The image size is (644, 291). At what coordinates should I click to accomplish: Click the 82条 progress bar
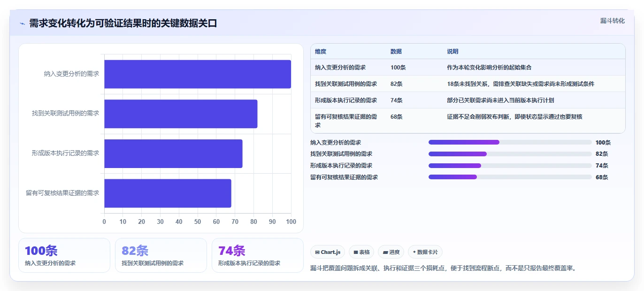[510, 154]
